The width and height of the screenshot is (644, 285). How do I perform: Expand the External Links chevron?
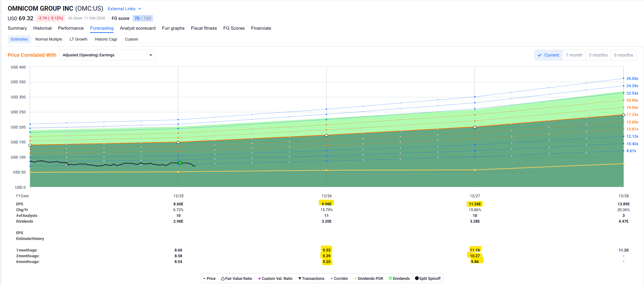[140, 9]
